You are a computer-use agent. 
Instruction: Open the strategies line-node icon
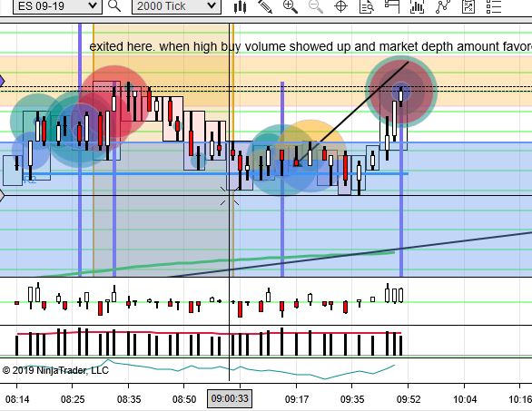(443, 6)
